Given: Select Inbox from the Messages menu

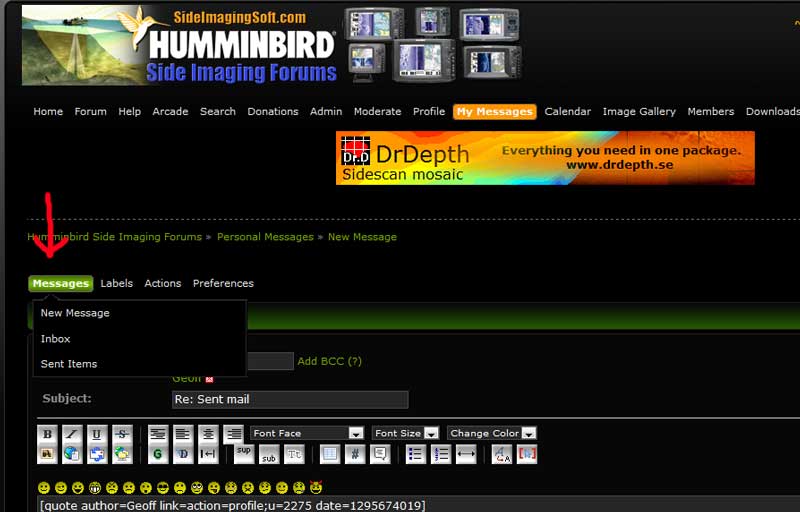Looking at the screenshot, I should tap(56, 339).
